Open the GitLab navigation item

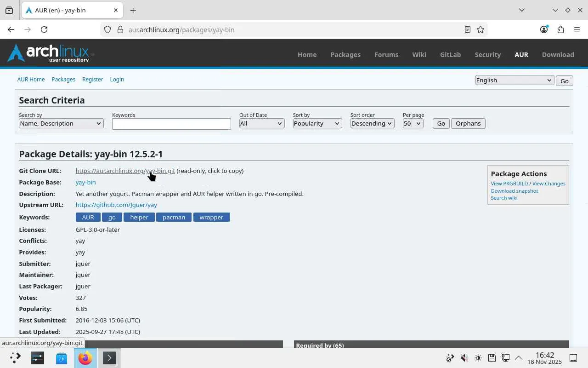point(450,54)
